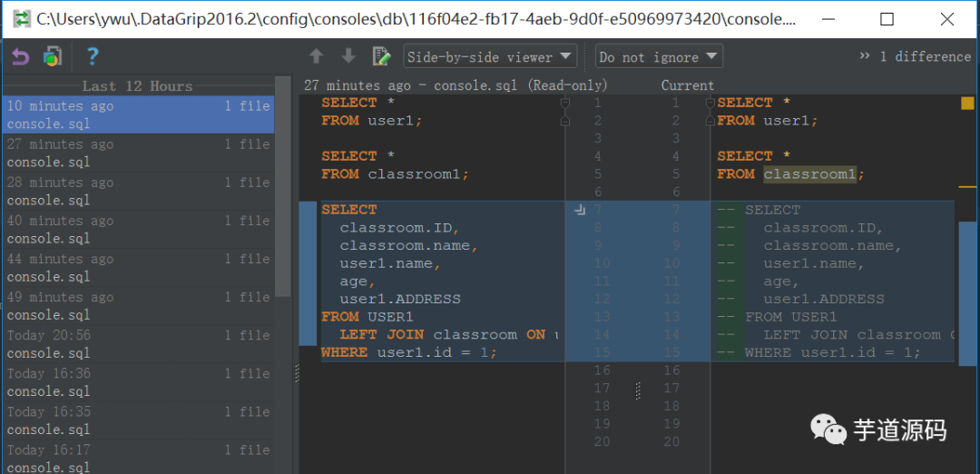Click the 'Last 12 Hours' group header

pos(138,86)
